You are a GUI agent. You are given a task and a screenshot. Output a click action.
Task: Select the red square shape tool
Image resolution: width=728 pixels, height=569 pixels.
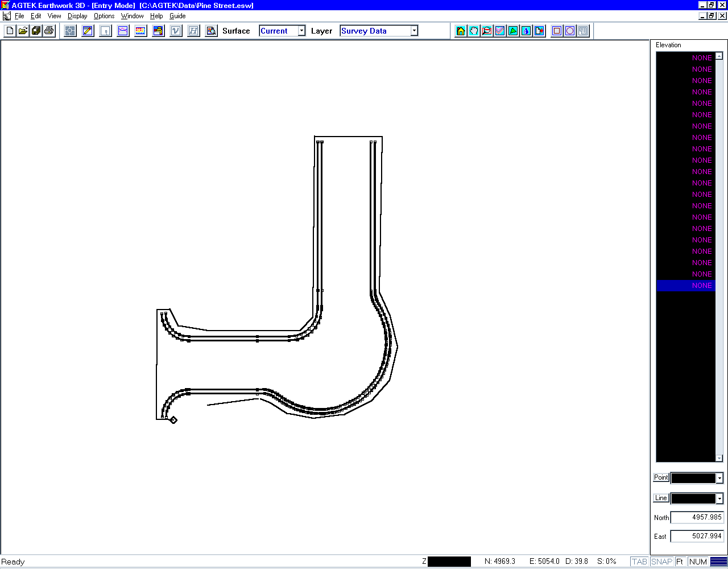[557, 31]
